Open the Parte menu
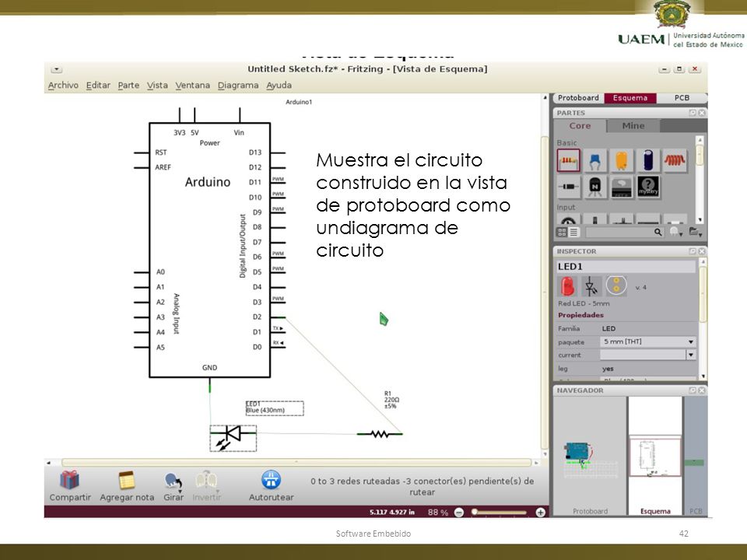Image resolution: width=747 pixels, height=560 pixels. point(128,86)
